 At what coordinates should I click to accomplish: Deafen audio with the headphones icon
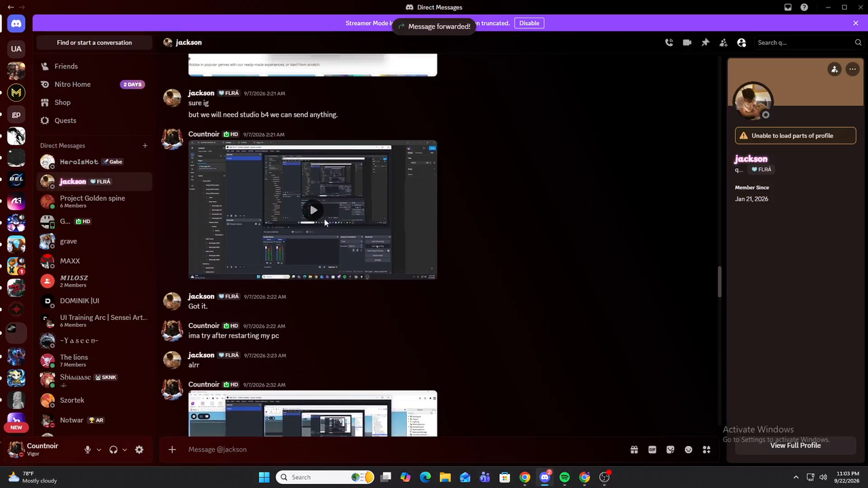[113, 449]
